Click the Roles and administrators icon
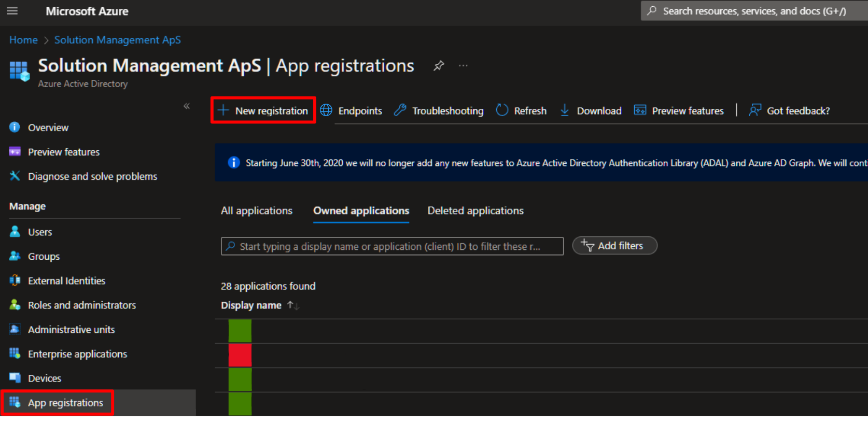 [15, 304]
